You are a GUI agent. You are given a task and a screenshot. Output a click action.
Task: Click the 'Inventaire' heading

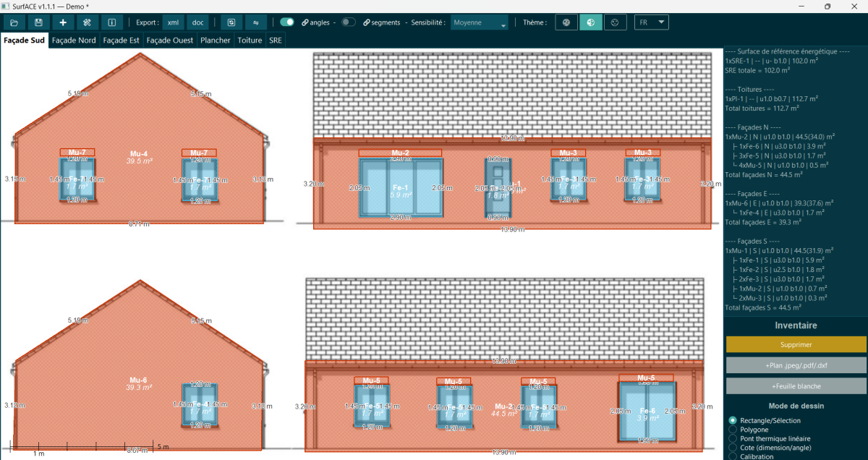pyautogui.click(x=796, y=325)
